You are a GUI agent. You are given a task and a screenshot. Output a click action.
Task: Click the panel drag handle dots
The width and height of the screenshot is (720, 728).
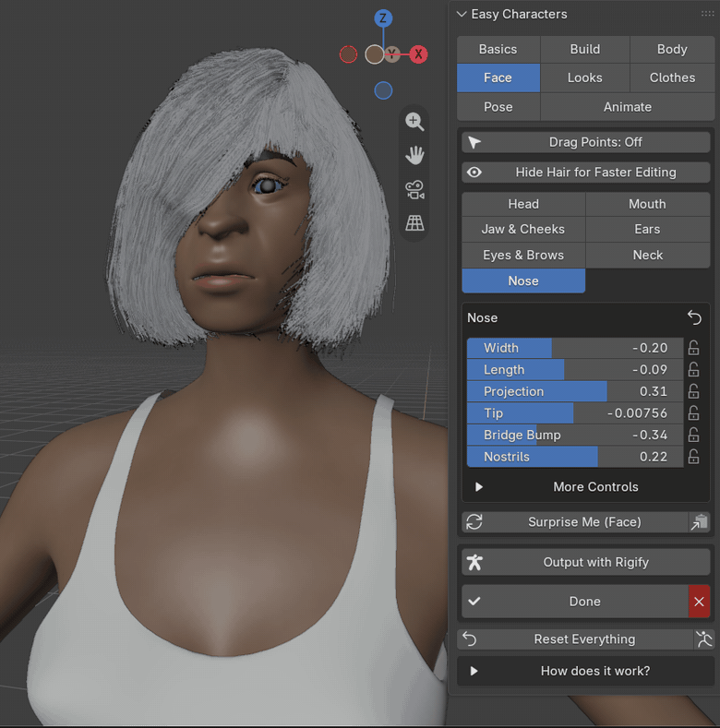(707, 14)
